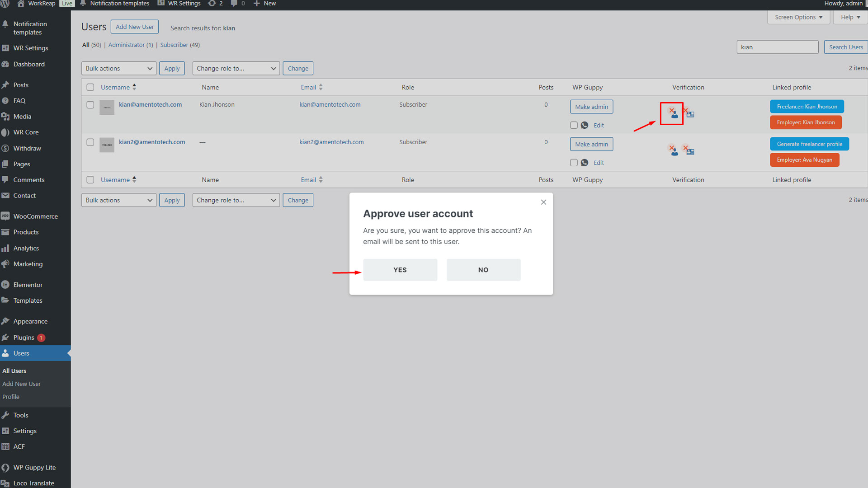Open 'Add New User' submenu item
Screen dimensions: 868x488
[21, 384]
